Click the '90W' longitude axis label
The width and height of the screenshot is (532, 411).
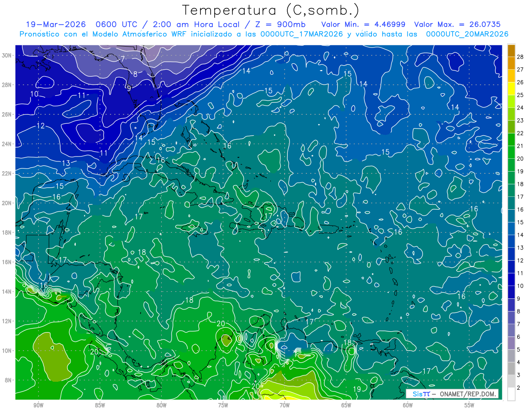[x=38, y=405]
